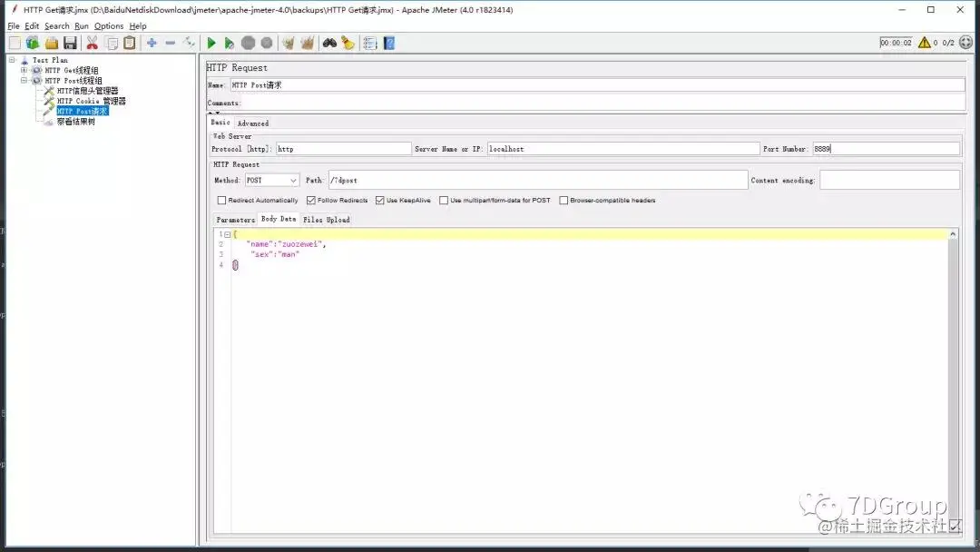The height and width of the screenshot is (552, 980).
Task: Enable Browser-compatible headers checkbox
Action: 563,200
